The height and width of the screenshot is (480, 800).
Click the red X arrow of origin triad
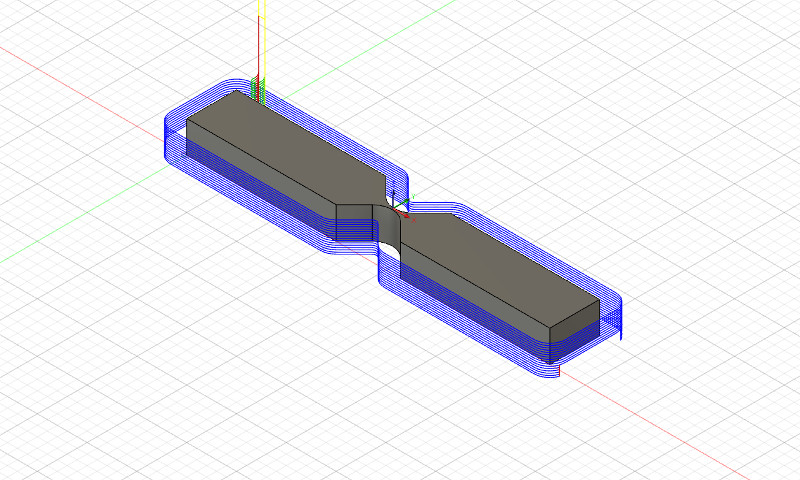pos(403,215)
